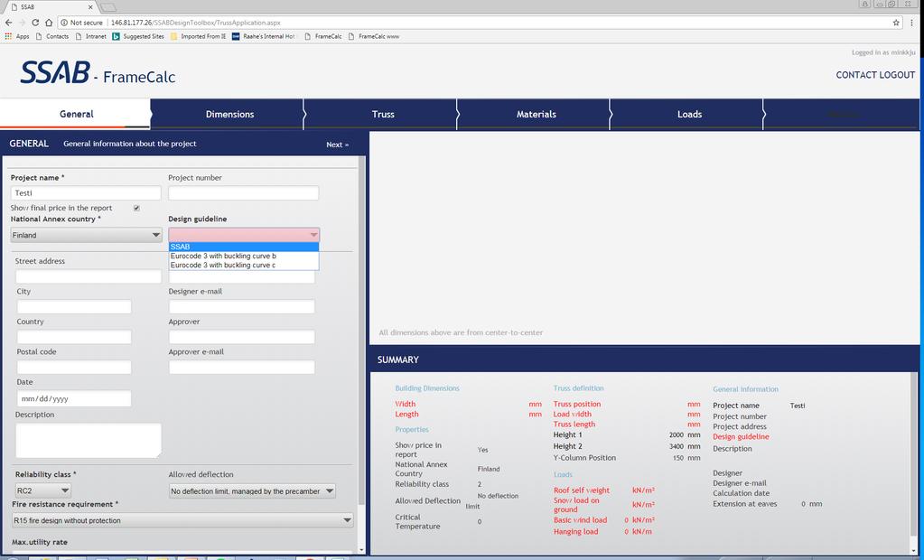Image resolution: width=924 pixels, height=560 pixels.
Task: Open the Reliability class RC2 dropdown
Action: 43,490
